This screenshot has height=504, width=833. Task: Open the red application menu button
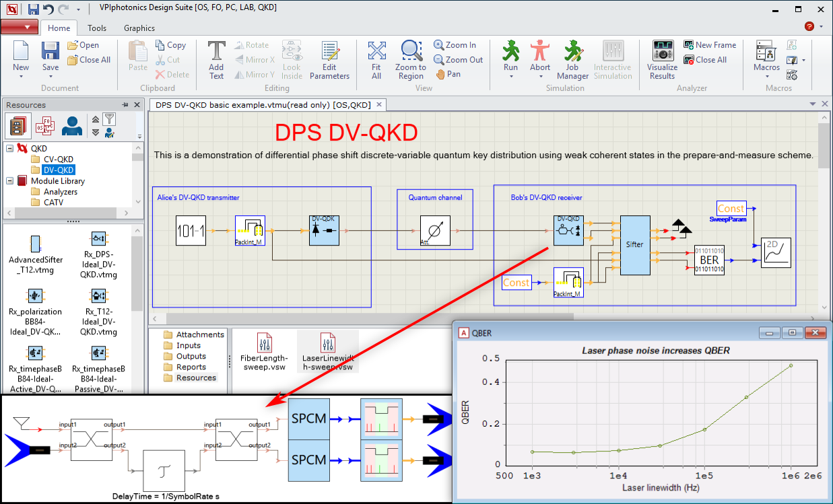20,27
